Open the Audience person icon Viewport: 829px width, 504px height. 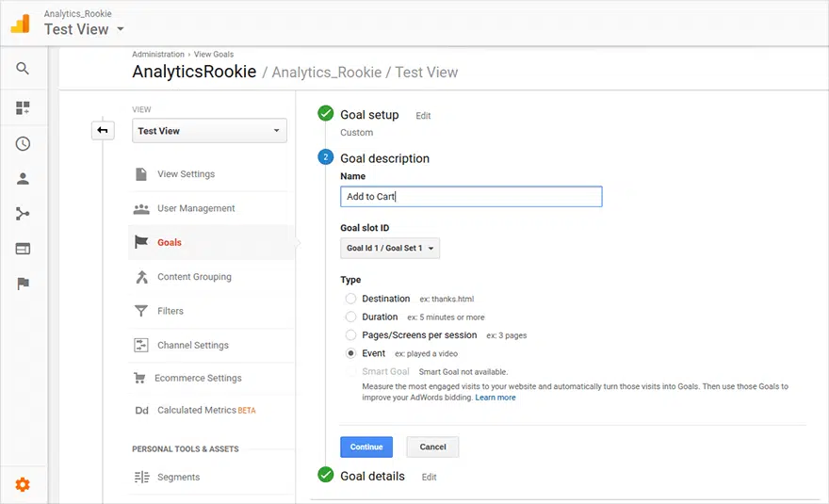pyautogui.click(x=23, y=179)
